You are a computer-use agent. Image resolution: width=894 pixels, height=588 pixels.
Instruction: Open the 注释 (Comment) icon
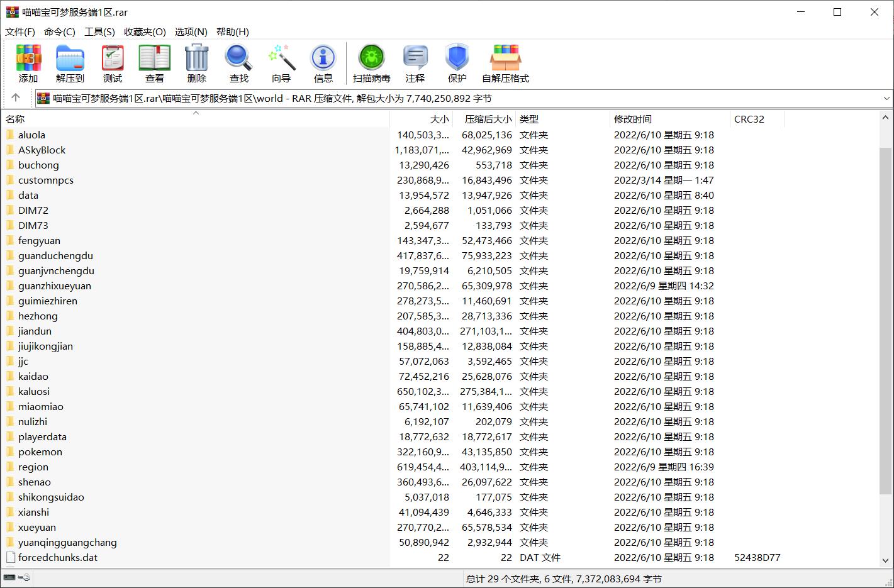pyautogui.click(x=415, y=58)
